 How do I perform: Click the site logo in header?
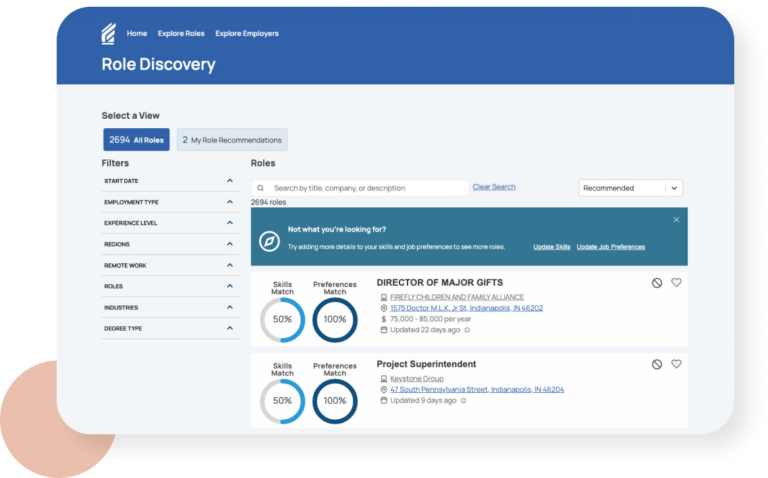click(x=108, y=35)
